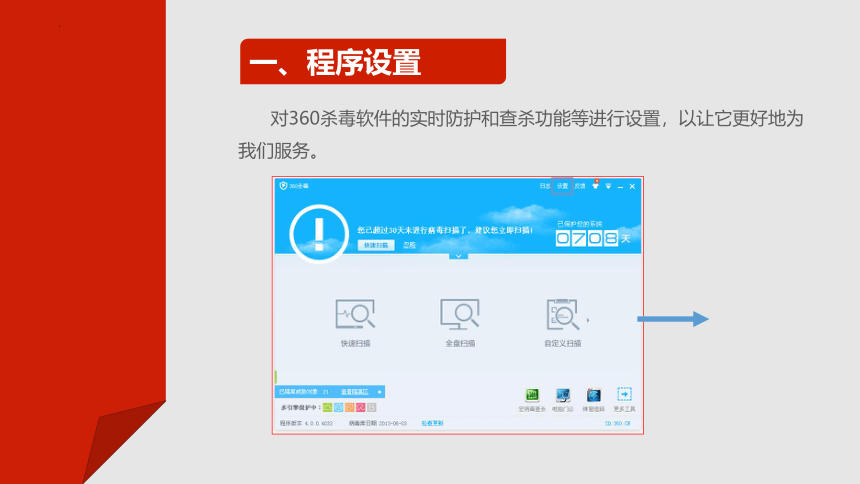Viewport: 860px width, 484px height.
Task: Click the dot icon right of 查看隔离区
Action: coord(379,392)
